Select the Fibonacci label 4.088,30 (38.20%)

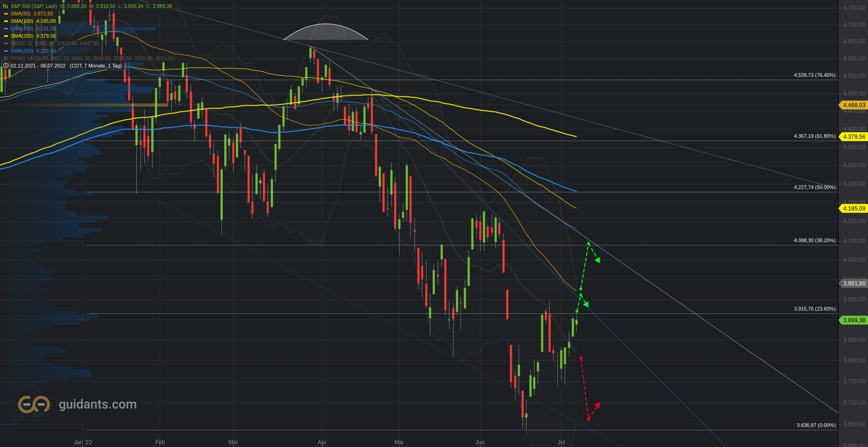[x=815, y=240]
